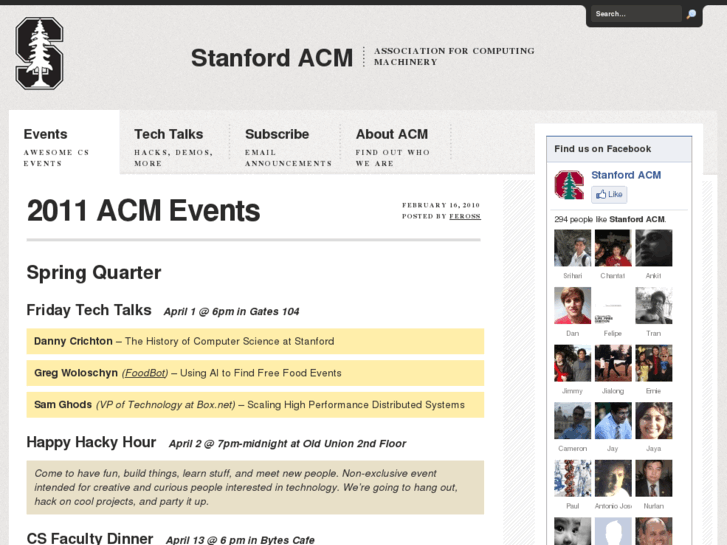Click the search magnifier icon
The height and width of the screenshot is (545, 727).
691,14
